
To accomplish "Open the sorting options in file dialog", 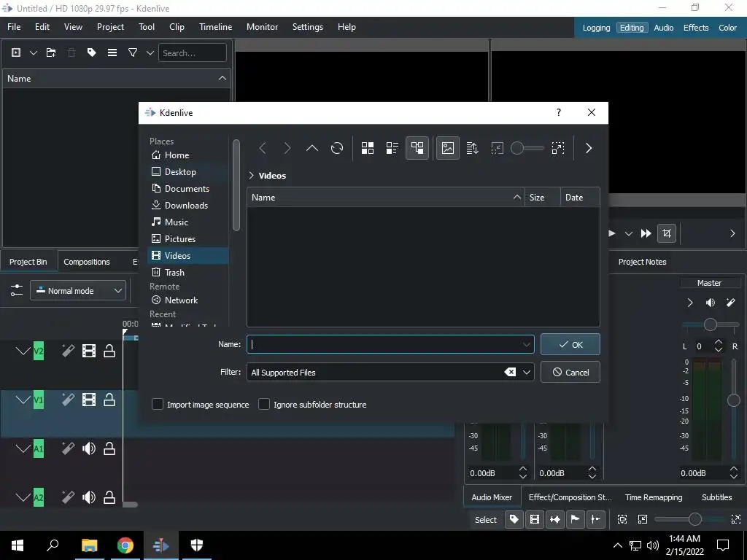I will pyautogui.click(x=472, y=148).
